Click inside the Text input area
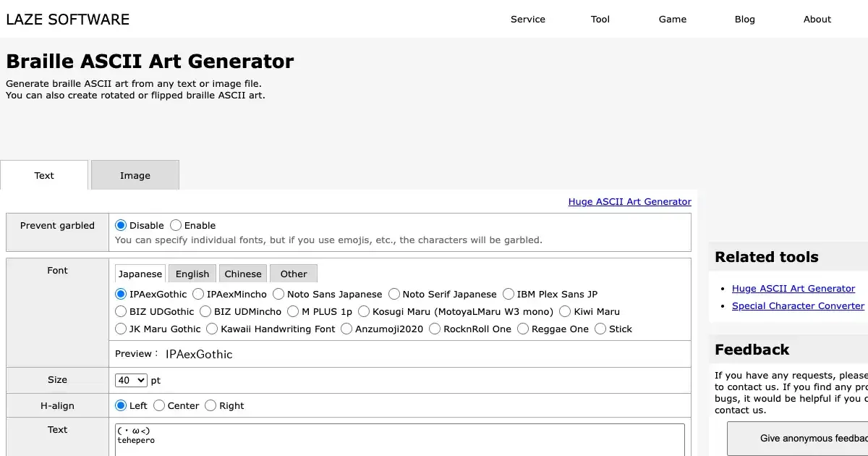 click(x=399, y=440)
